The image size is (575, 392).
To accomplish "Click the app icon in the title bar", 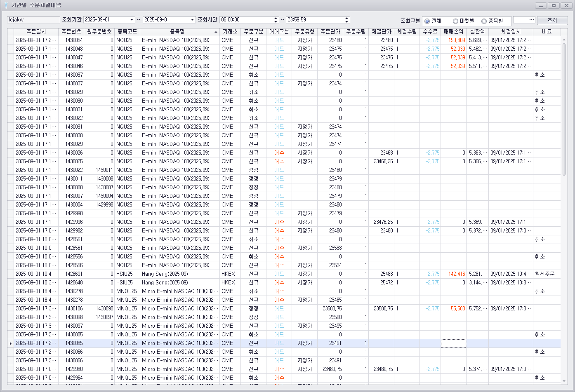I will 6,5.
